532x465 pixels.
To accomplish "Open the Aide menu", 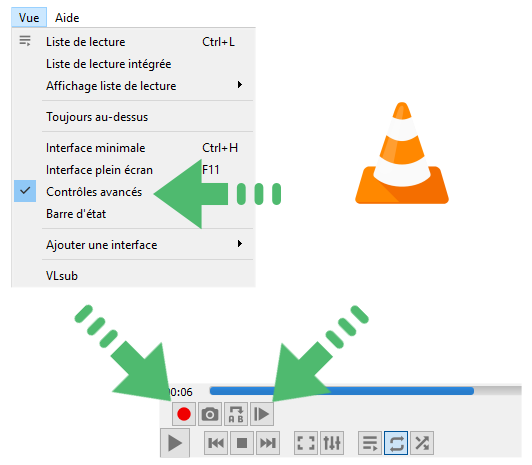I will 67,17.
